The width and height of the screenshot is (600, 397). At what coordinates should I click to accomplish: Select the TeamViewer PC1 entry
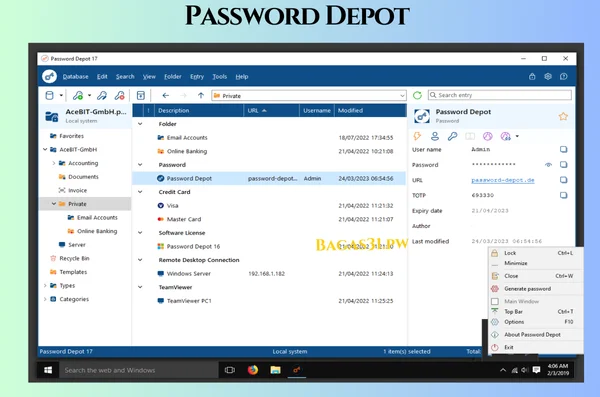coord(269,301)
